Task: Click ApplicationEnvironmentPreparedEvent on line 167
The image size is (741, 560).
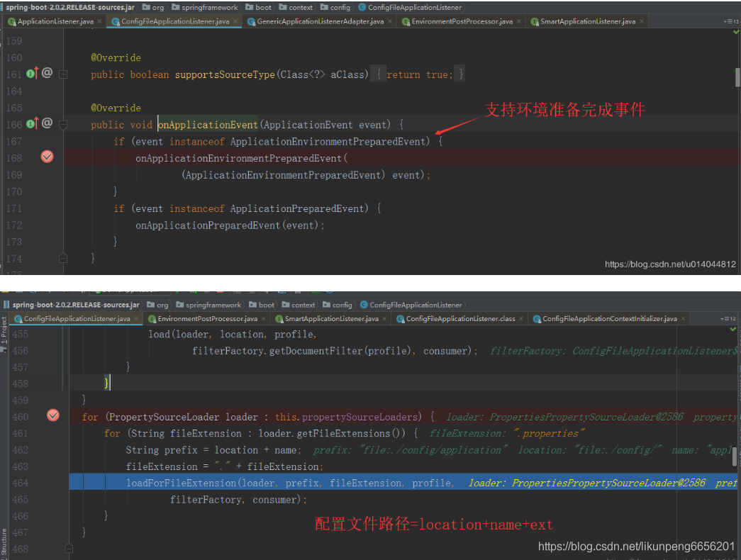Action: pyautogui.click(x=328, y=141)
